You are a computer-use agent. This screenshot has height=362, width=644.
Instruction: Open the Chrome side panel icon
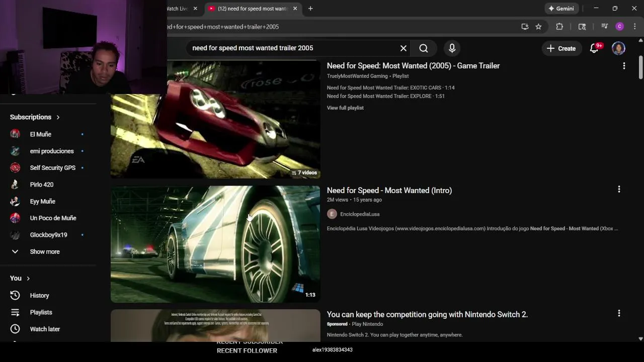pos(582,27)
